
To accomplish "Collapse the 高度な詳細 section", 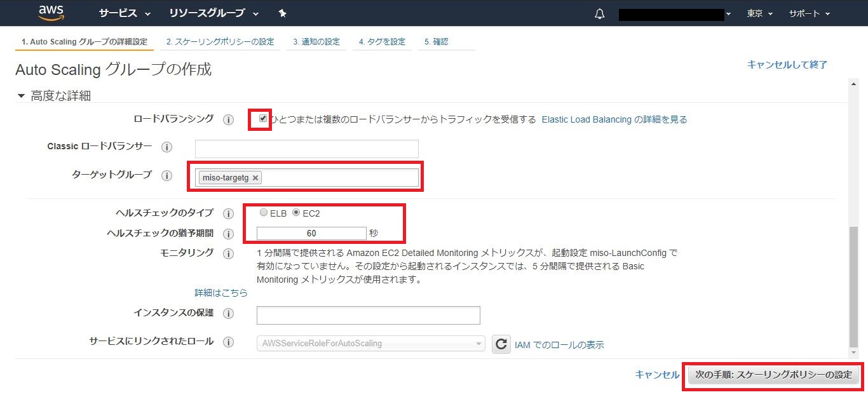I will [x=22, y=96].
